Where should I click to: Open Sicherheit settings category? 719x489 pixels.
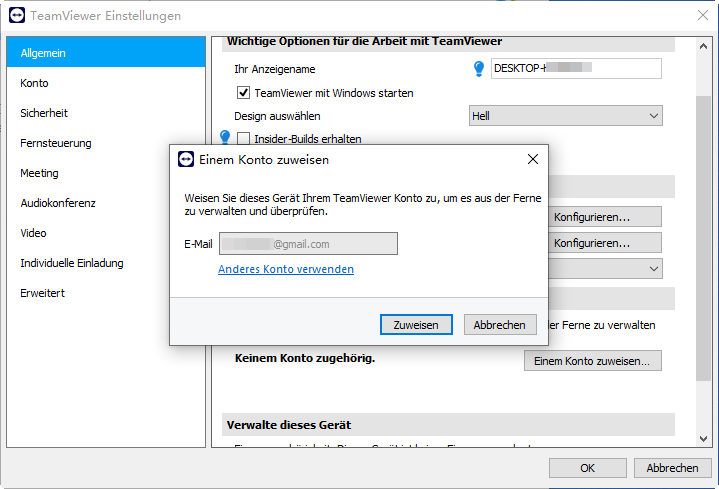(44, 113)
